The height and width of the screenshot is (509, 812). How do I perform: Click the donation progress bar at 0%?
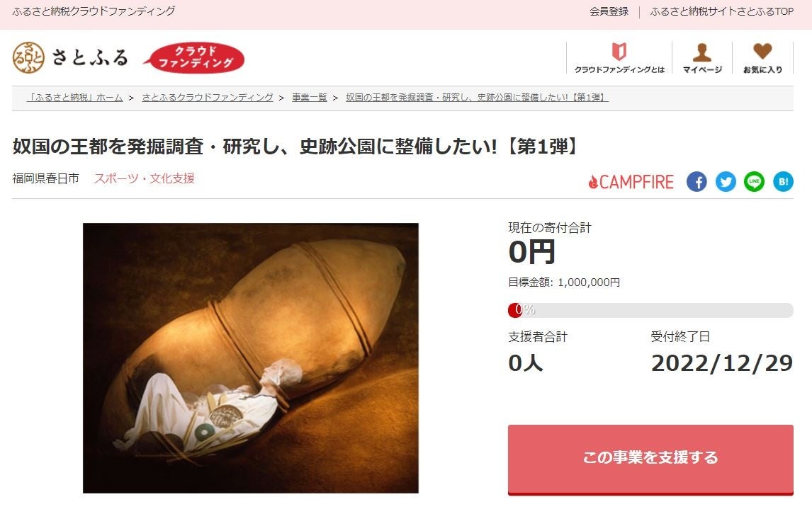650,310
